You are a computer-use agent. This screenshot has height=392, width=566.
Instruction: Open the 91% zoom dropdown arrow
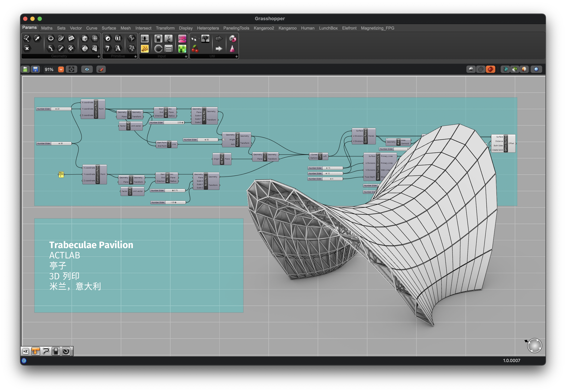(61, 69)
